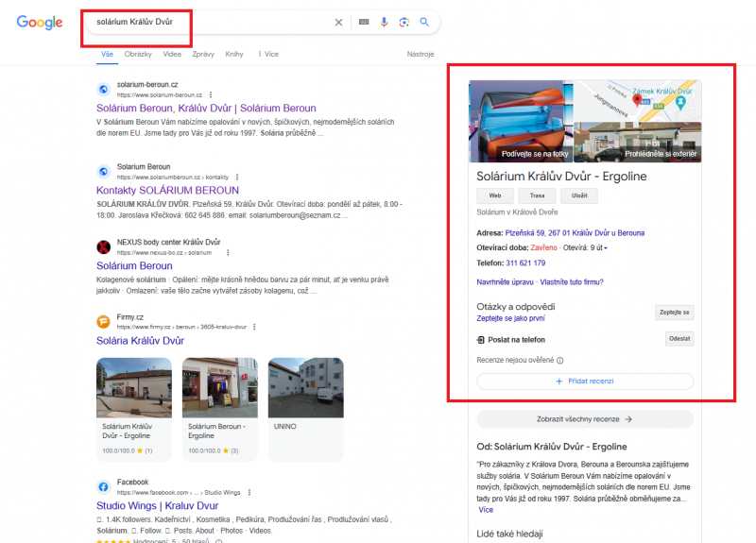Click Zobrazit všechny recenze button
The width and height of the screenshot is (756, 543).
coord(585,419)
